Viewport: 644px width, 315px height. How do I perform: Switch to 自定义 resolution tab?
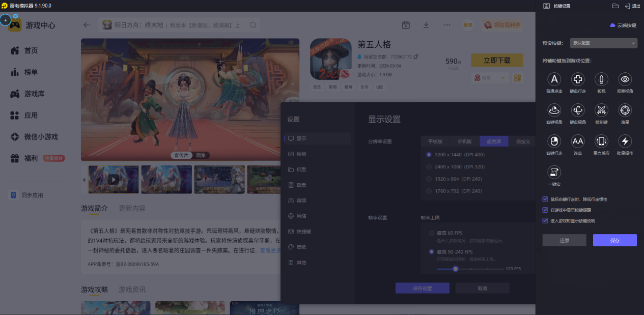[x=523, y=141]
